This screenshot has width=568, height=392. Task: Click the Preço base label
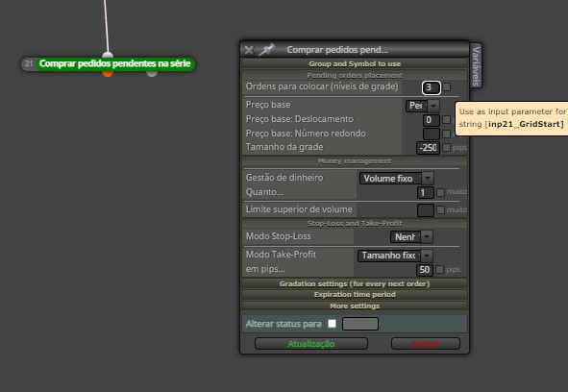point(268,105)
